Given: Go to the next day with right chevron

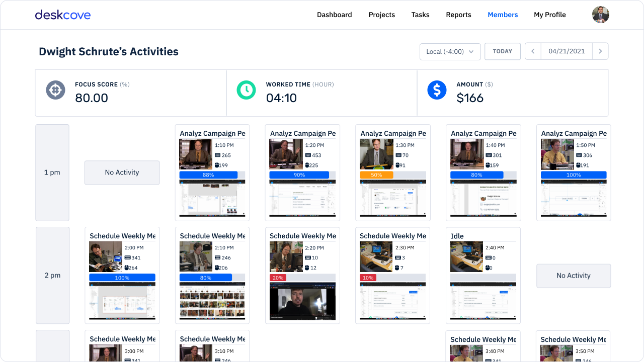Looking at the screenshot, I should [600, 51].
